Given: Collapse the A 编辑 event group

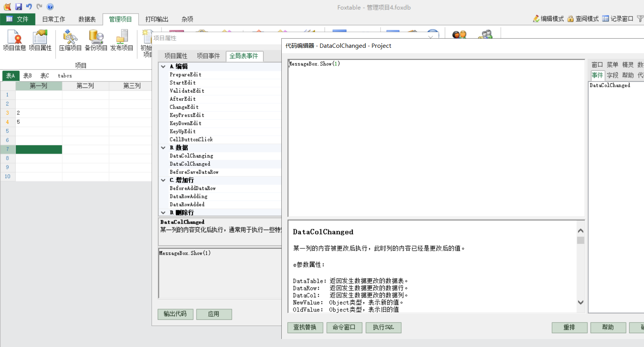Looking at the screenshot, I should pos(163,66).
